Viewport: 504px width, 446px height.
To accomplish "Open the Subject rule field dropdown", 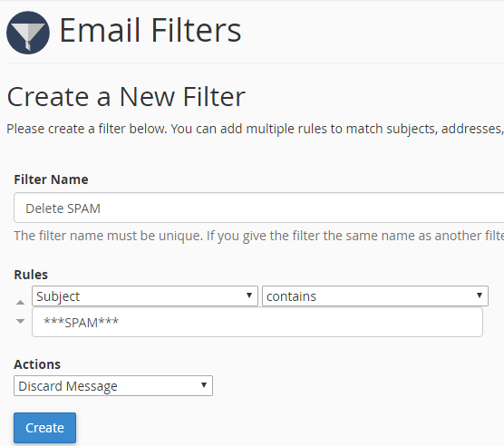I will click(x=145, y=296).
